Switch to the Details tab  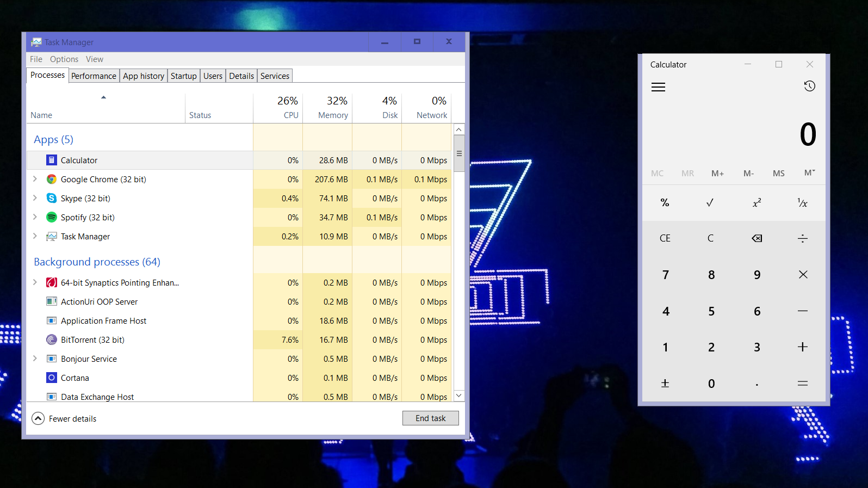(241, 76)
